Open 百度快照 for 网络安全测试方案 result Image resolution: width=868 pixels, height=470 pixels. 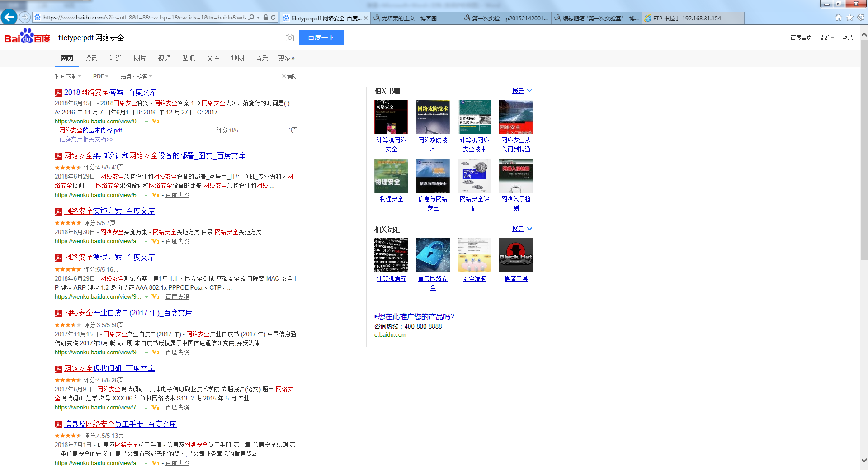click(177, 297)
